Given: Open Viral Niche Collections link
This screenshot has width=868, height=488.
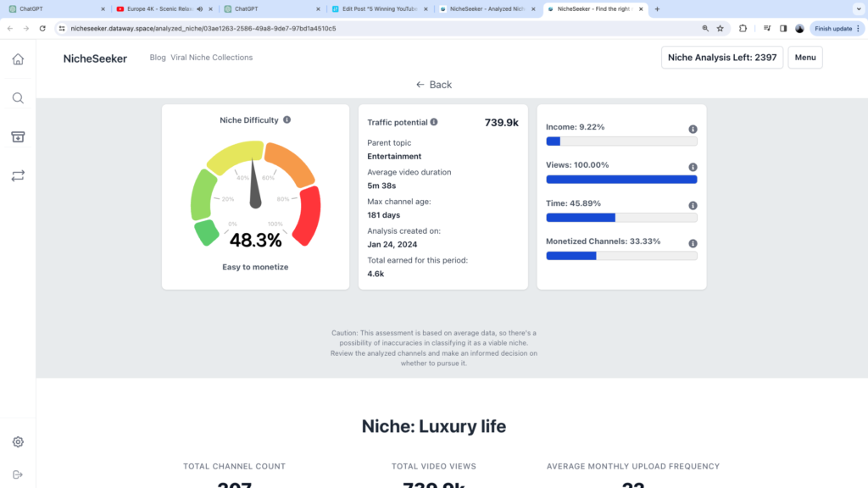Looking at the screenshot, I should click(x=212, y=58).
